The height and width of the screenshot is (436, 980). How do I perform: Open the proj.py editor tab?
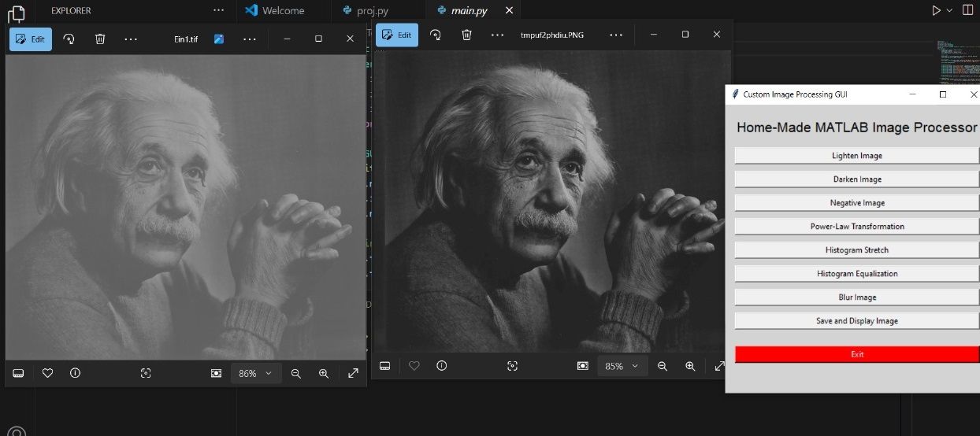[x=373, y=10]
